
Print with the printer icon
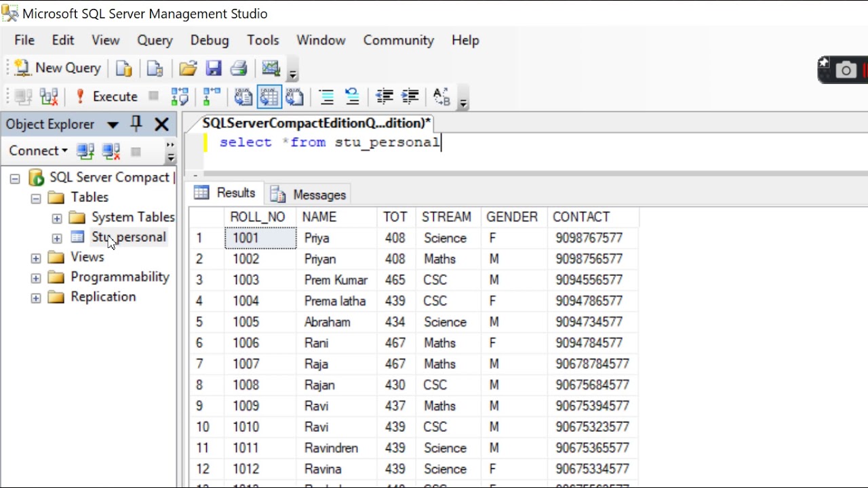coord(239,68)
